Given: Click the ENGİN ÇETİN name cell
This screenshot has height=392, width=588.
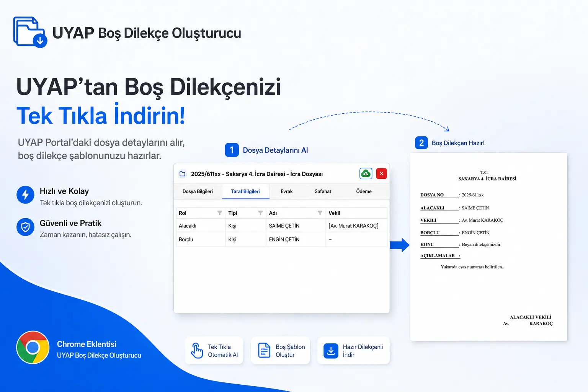Looking at the screenshot, I should coord(296,239).
